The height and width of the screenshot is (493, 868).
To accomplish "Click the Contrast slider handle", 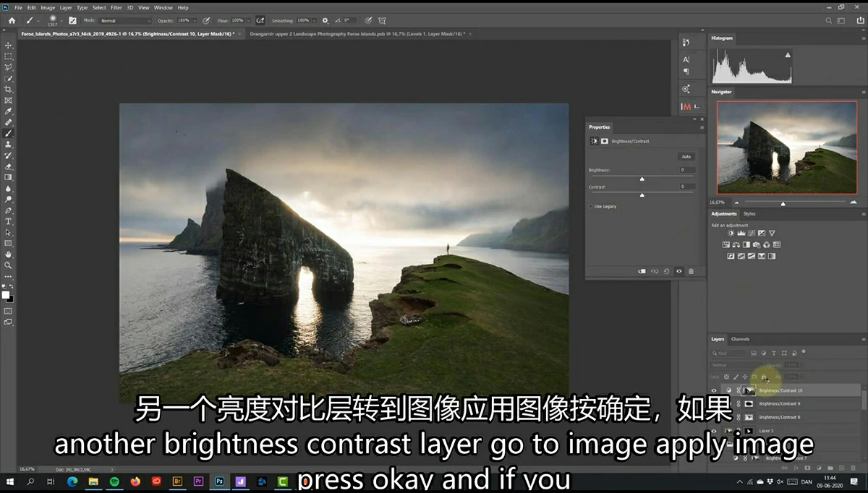I will tap(642, 195).
